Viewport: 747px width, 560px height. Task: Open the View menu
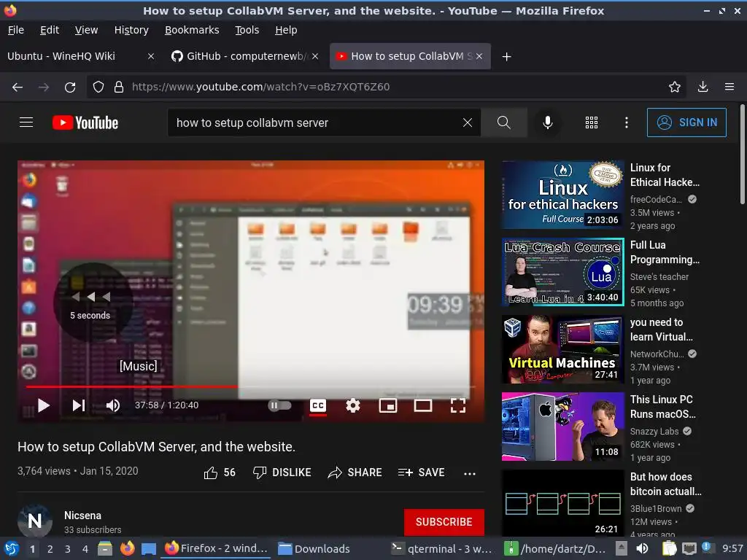(86, 30)
